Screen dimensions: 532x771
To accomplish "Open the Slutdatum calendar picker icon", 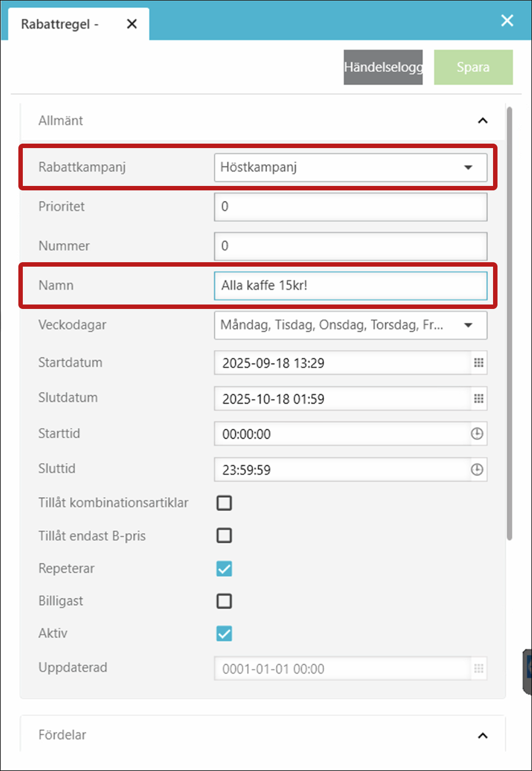I will [x=478, y=399].
